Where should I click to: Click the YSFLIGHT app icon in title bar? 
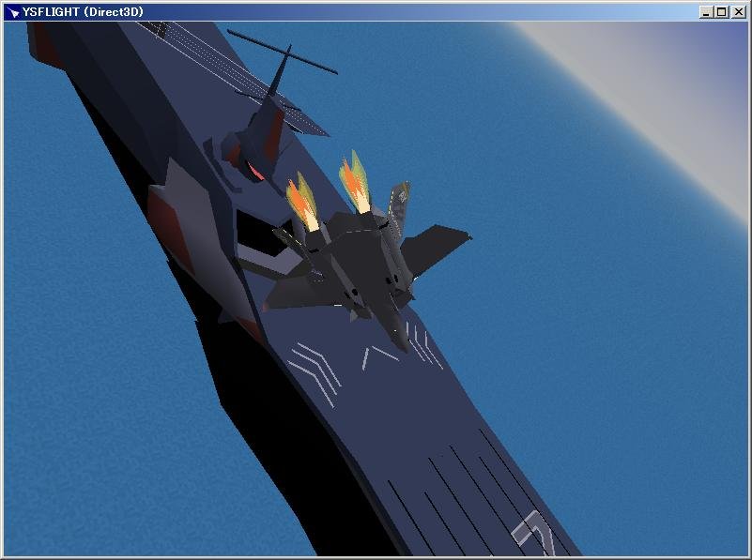(13, 12)
